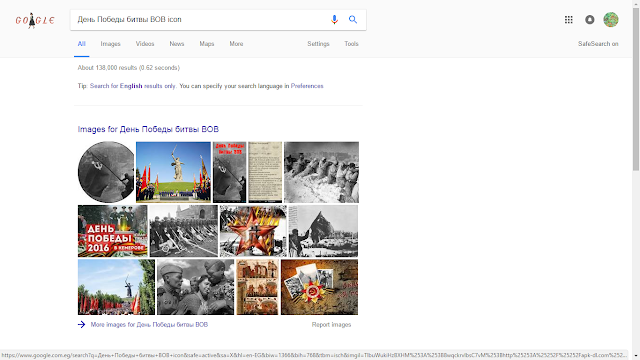Open the Settings menu
640x360 pixels.
point(318,44)
